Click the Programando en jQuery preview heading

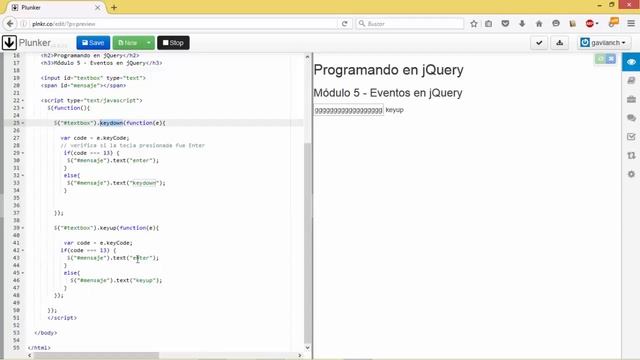click(x=389, y=70)
